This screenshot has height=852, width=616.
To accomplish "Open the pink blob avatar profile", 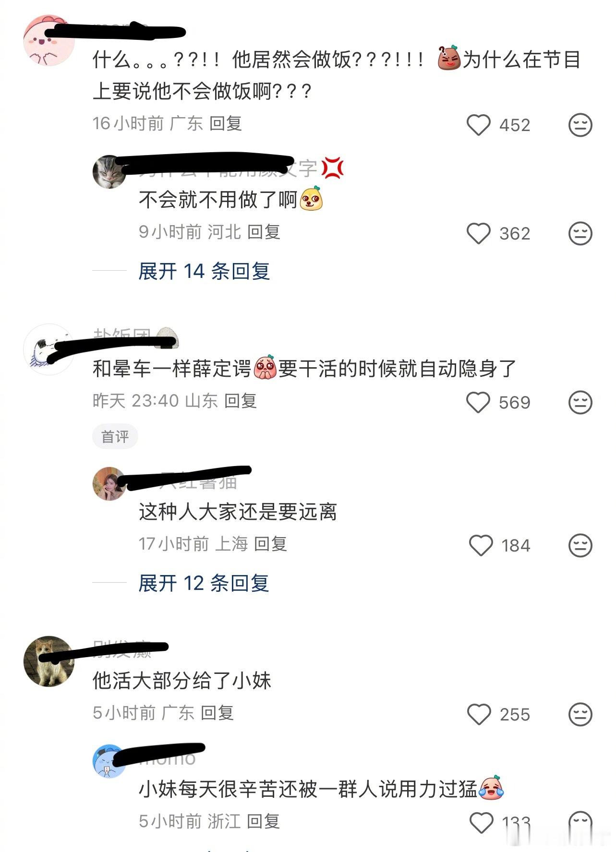I will coord(49,40).
